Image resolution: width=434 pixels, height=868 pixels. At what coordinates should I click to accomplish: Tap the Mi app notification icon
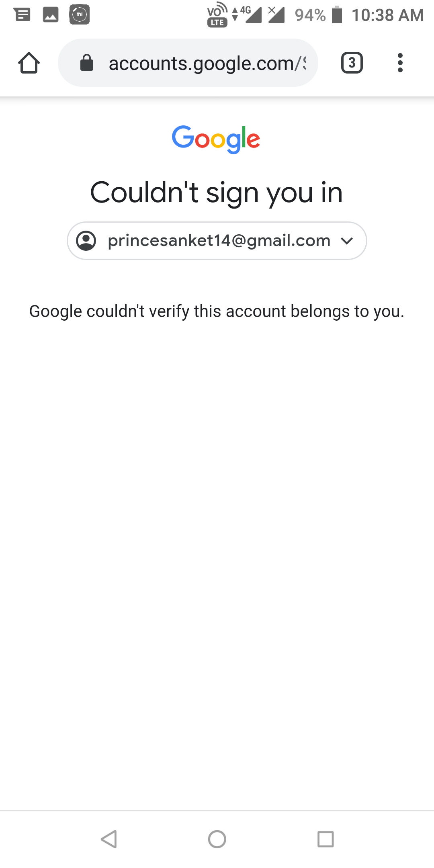pyautogui.click(x=80, y=15)
